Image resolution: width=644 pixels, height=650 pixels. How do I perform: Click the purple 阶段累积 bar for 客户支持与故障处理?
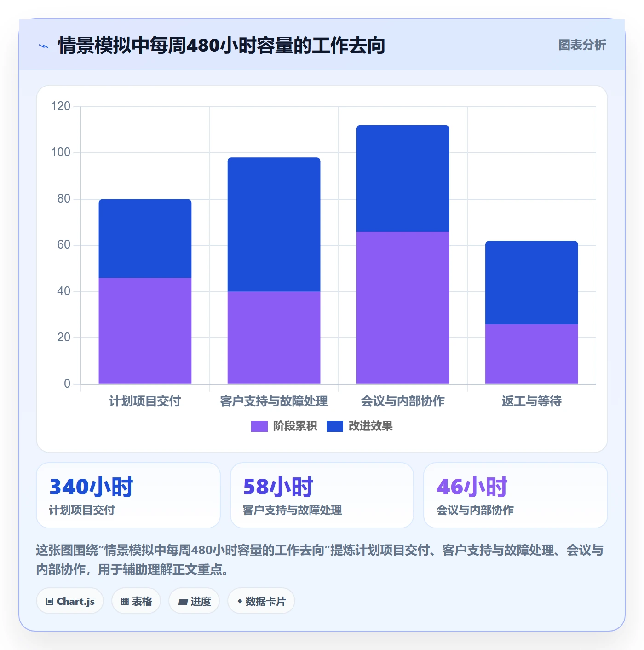tap(274, 337)
